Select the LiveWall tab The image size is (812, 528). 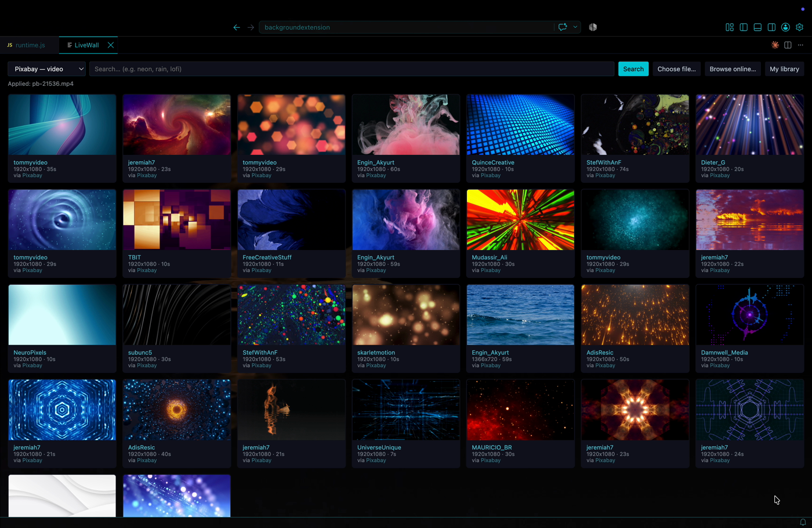(86, 45)
